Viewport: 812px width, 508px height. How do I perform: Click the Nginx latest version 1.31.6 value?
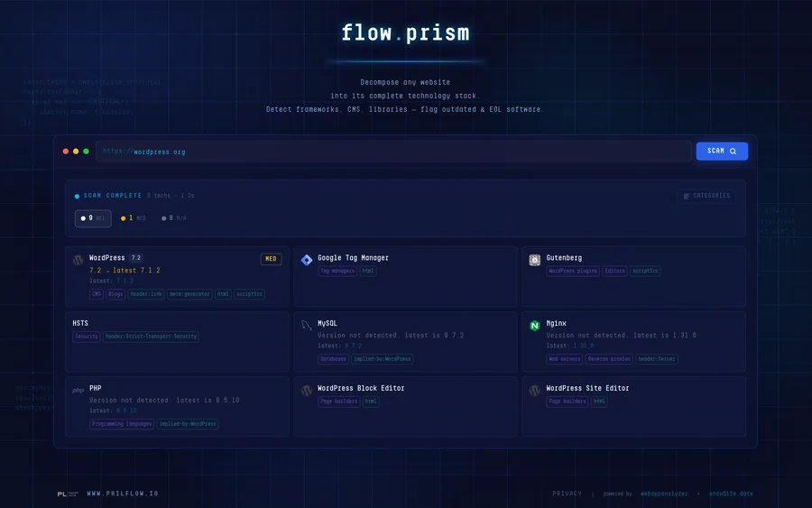[x=584, y=346]
